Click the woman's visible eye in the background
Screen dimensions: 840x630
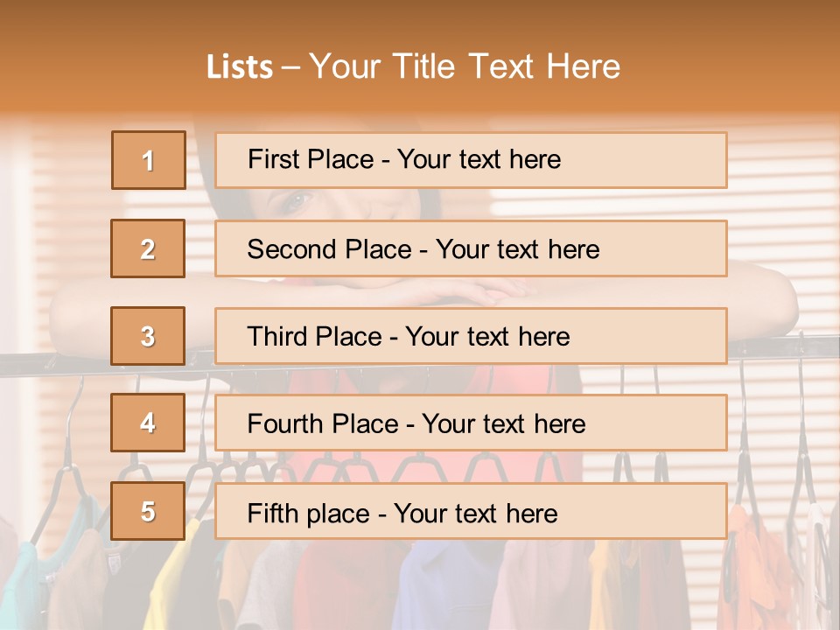pos(297,202)
